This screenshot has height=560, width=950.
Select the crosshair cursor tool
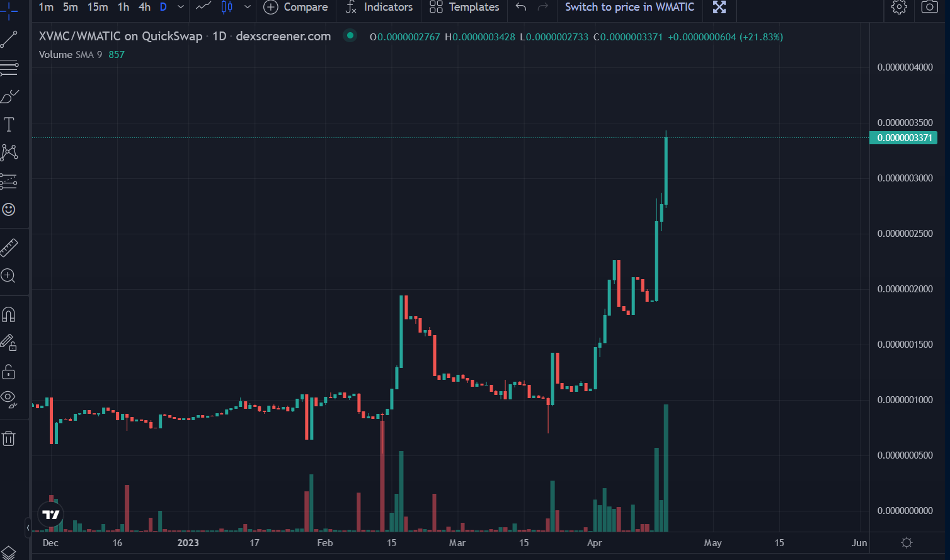click(x=9, y=11)
